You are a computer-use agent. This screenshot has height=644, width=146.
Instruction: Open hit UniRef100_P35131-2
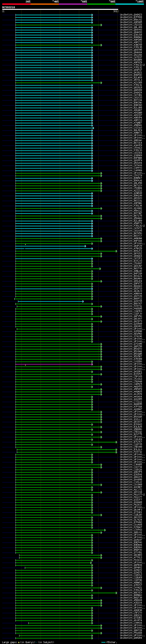[x=132, y=226]
